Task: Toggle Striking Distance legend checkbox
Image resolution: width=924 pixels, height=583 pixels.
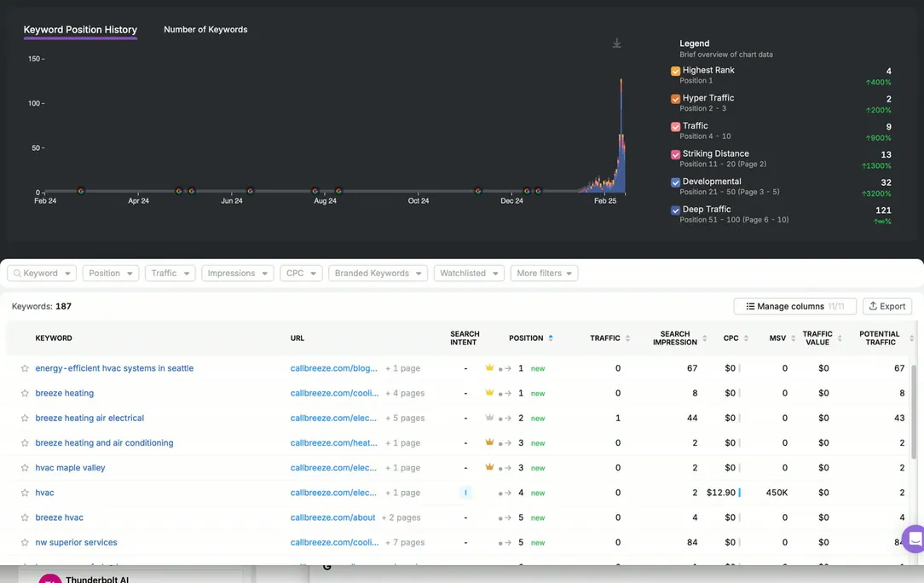Action: [x=675, y=154]
